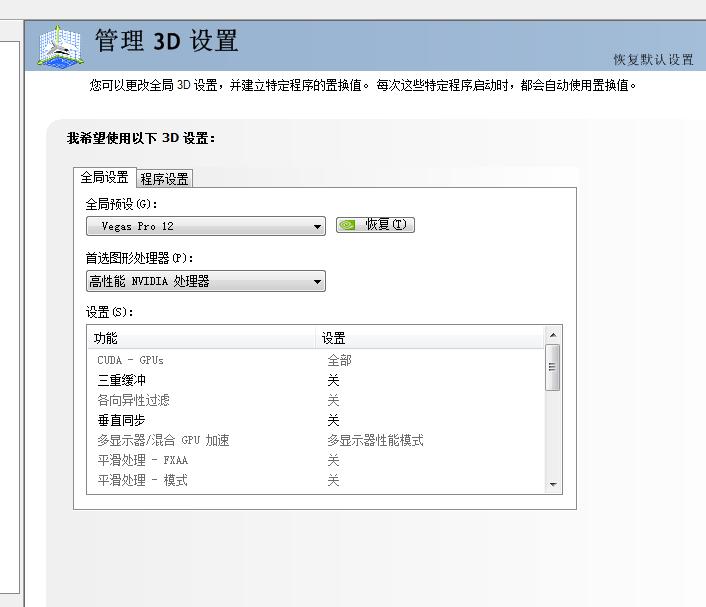706x607 pixels.
Task: Click the settings list scroll up arrow
Action: click(x=553, y=335)
